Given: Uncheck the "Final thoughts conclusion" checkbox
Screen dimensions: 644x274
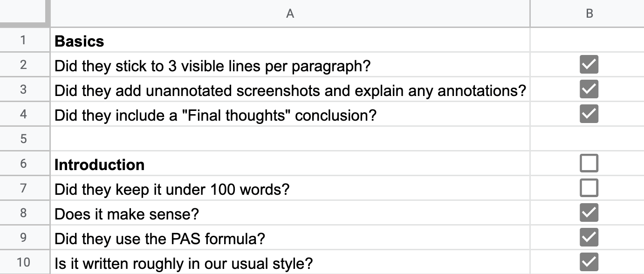Looking at the screenshot, I should coord(589,114).
